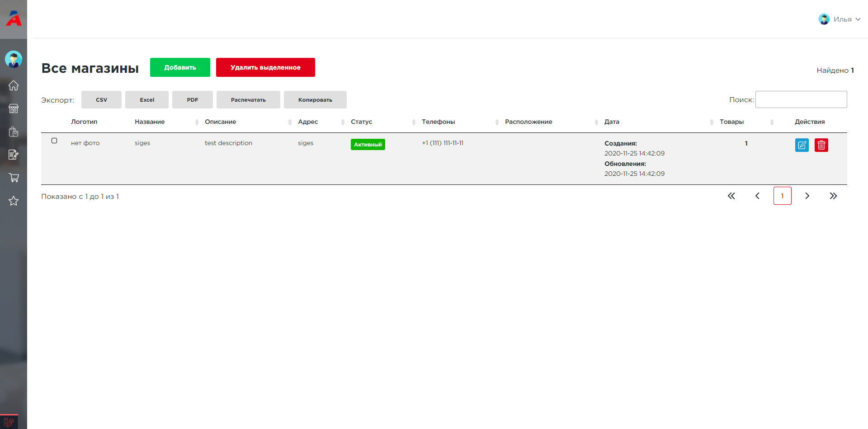This screenshot has height=429, width=868.
Task: Click the 'Все магазины' heading
Action: tap(90, 68)
